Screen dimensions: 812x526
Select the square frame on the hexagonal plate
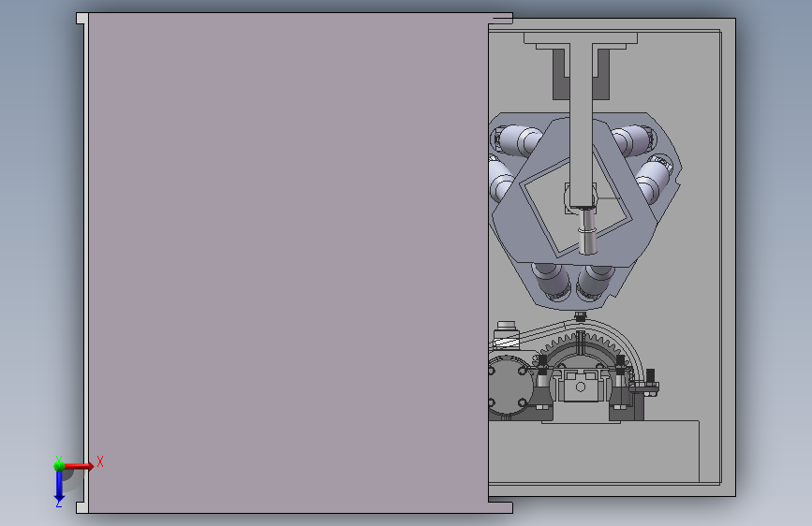pos(575,202)
